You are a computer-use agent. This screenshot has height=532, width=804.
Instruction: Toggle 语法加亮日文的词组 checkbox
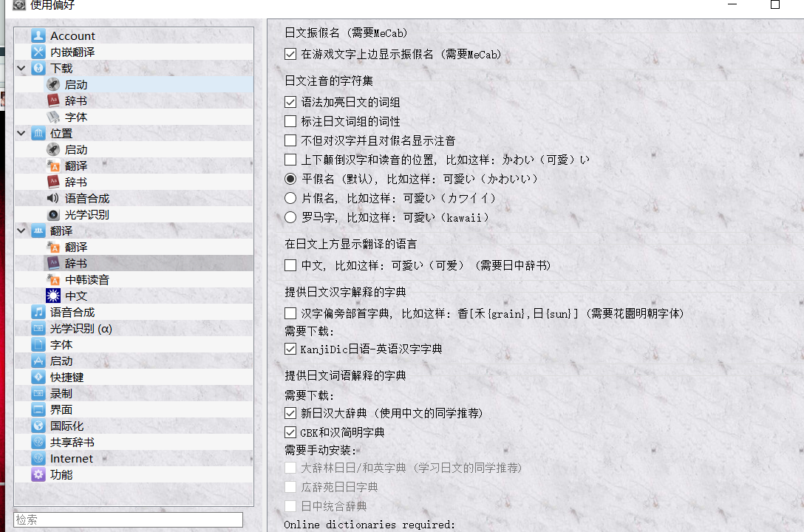point(290,102)
